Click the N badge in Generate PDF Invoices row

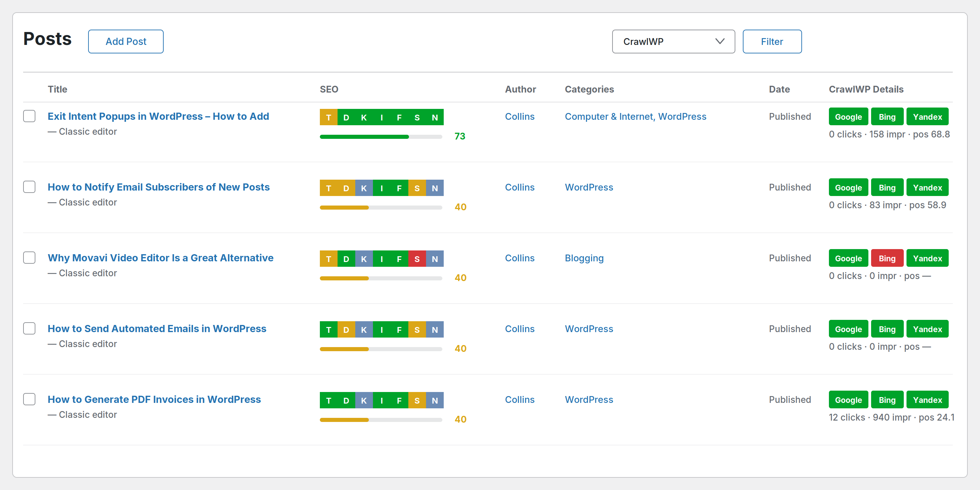(x=435, y=400)
